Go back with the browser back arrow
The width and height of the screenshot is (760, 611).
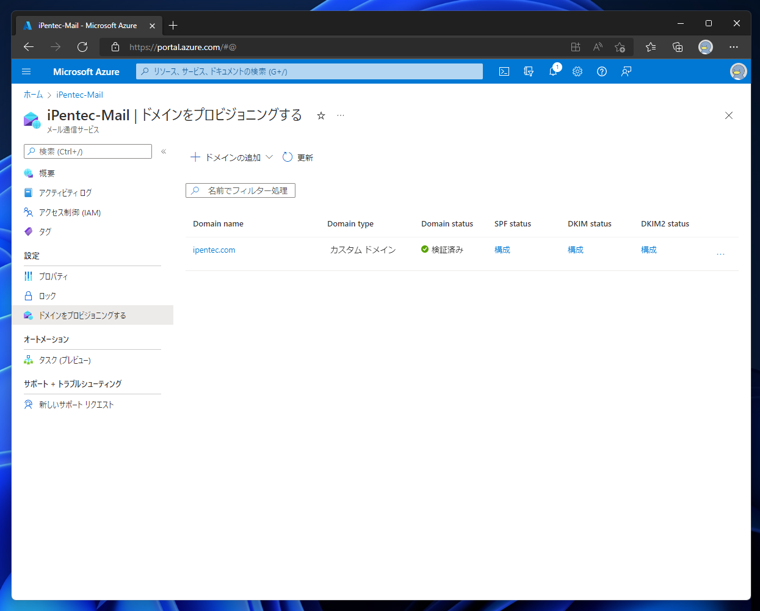[x=29, y=47]
